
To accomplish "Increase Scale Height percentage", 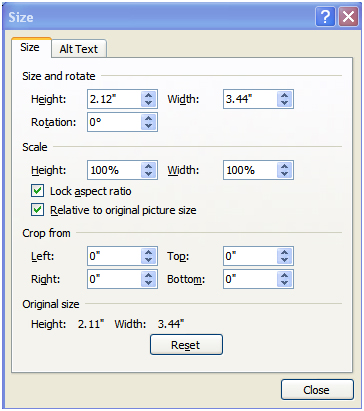I will click(149, 166).
